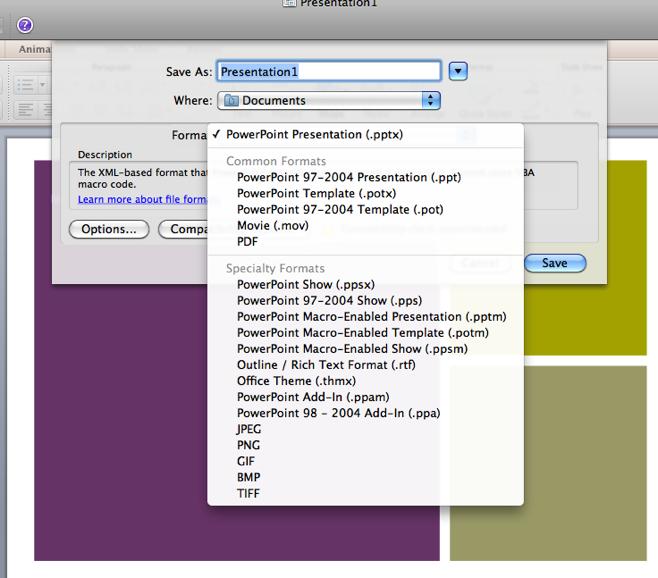Select PowerPoint 98 - 2004 Add-In (.ppa)

(x=365, y=413)
